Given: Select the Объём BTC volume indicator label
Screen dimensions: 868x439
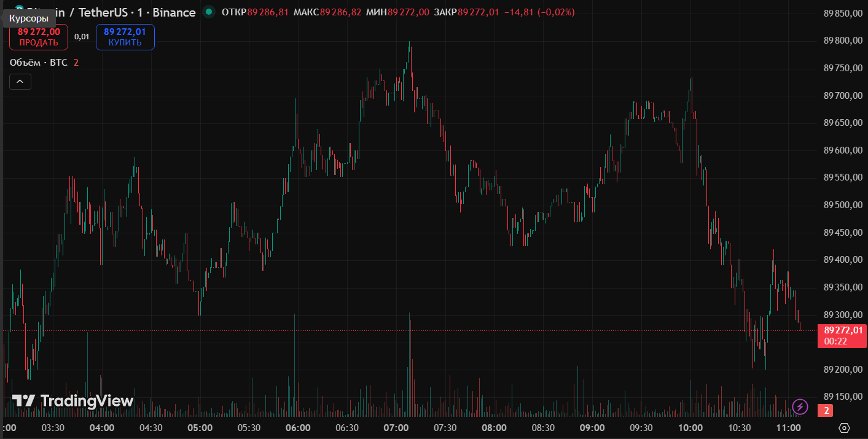Looking at the screenshot, I should pyautogui.click(x=38, y=63).
